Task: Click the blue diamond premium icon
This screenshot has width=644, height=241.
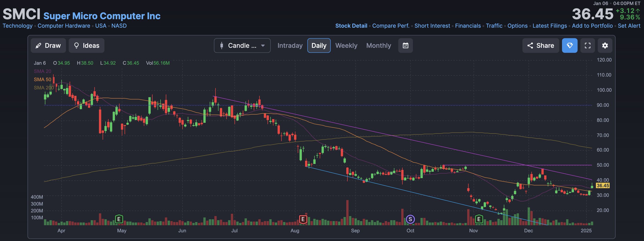Action: [x=570, y=46]
